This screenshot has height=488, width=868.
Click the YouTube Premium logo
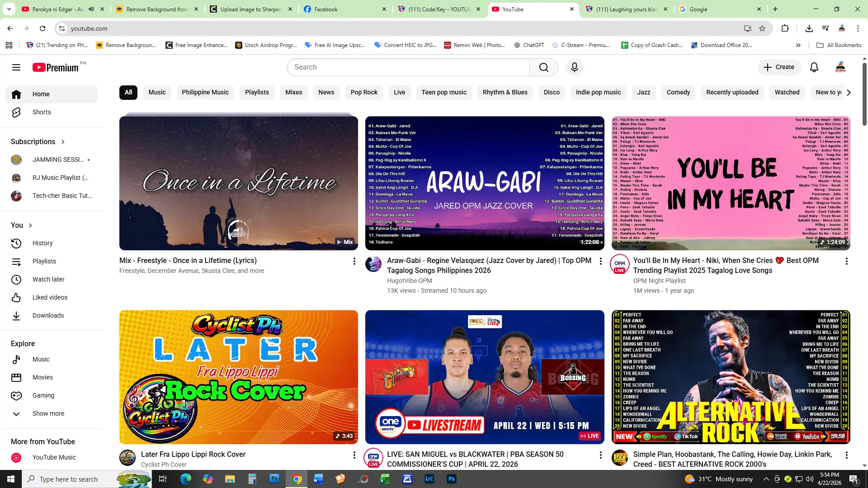(56, 67)
